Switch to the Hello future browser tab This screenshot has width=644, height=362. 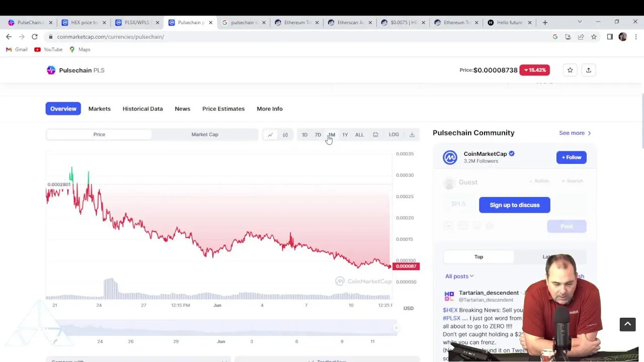(509, 23)
